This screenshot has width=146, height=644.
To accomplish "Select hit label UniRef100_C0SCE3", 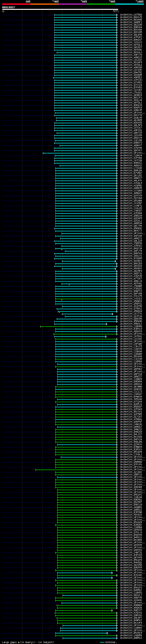I will coord(131,299).
